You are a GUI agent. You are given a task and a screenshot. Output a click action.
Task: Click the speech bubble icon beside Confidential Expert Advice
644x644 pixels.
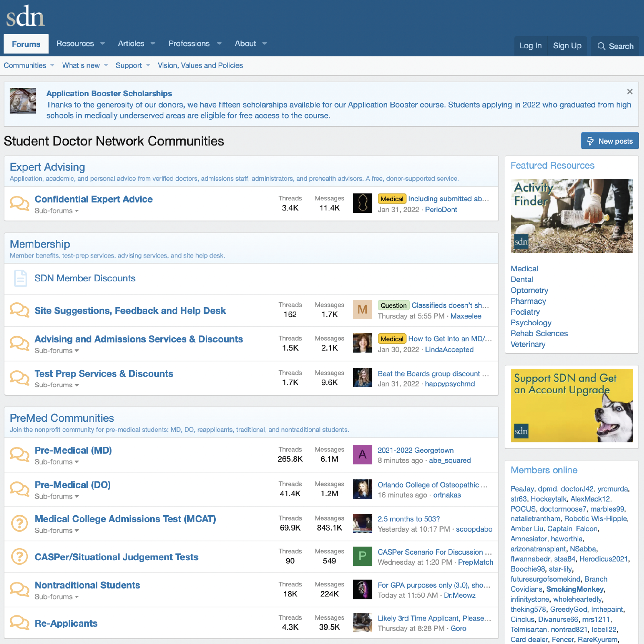pos(19,203)
